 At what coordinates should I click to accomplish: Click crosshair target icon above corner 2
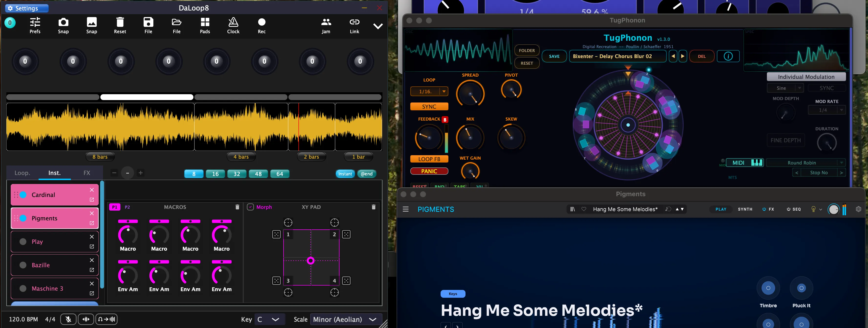334,223
